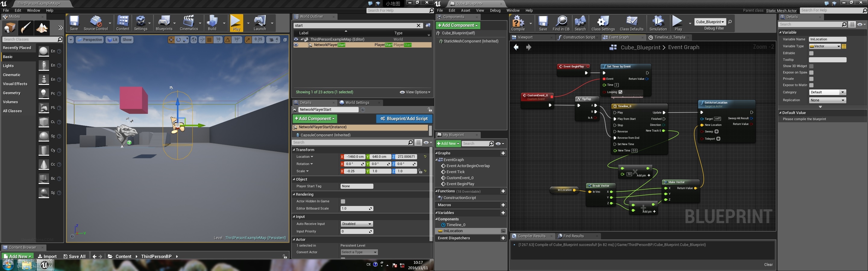Click Add Component in level Details
The width and height of the screenshot is (868, 271).
315,119
